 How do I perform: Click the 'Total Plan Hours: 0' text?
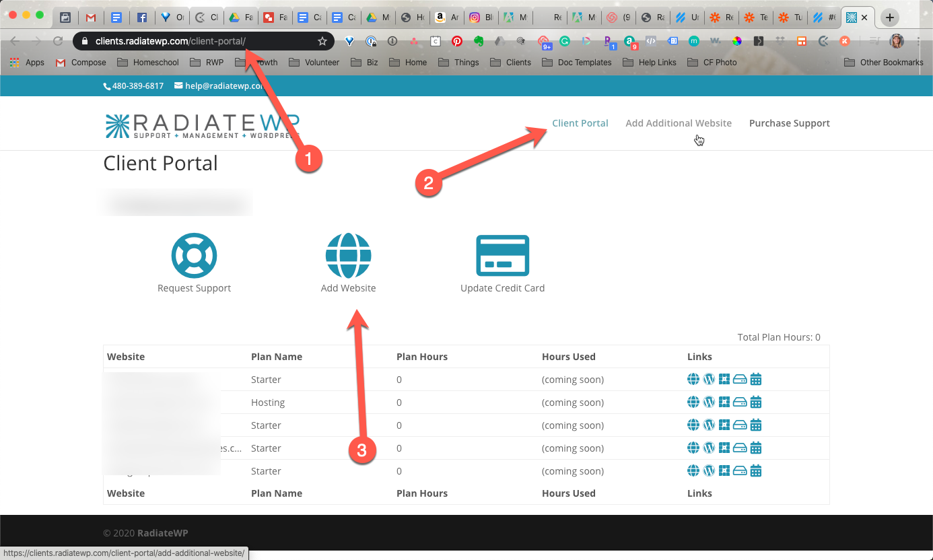[779, 337]
